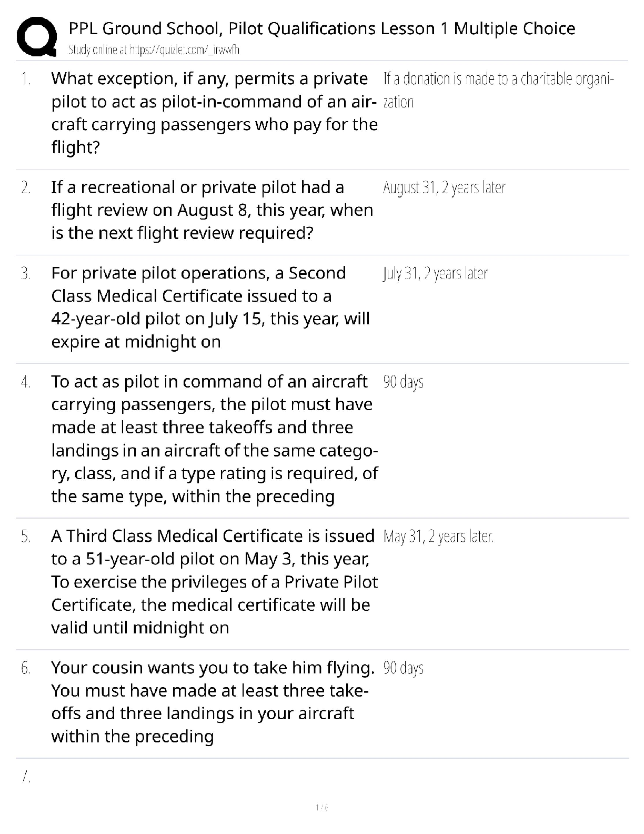
Task: Click the "90 days" answer for question 4
Action: click(404, 382)
